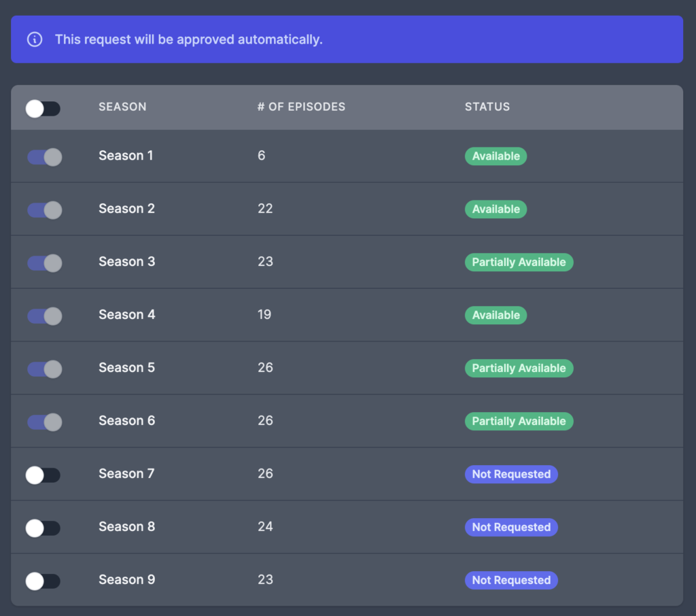
Task: Enable the Season 7 request toggle
Action: tap(43, 475)
